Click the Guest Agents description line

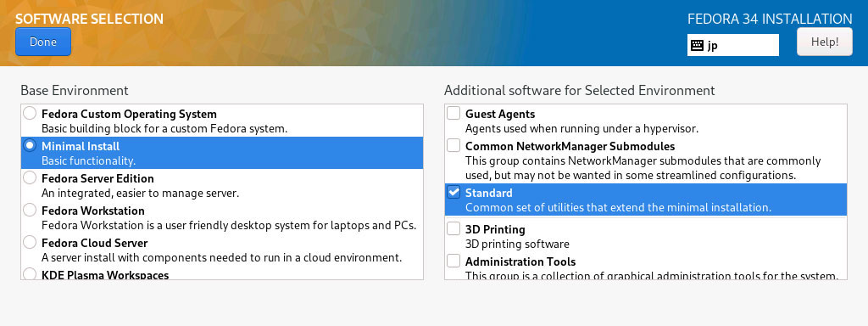tap(581, 129)
